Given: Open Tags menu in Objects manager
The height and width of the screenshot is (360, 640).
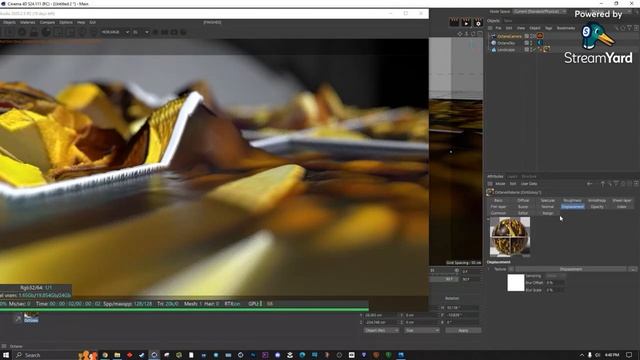Looking at the screenshot, I should [x=548, y=28].
